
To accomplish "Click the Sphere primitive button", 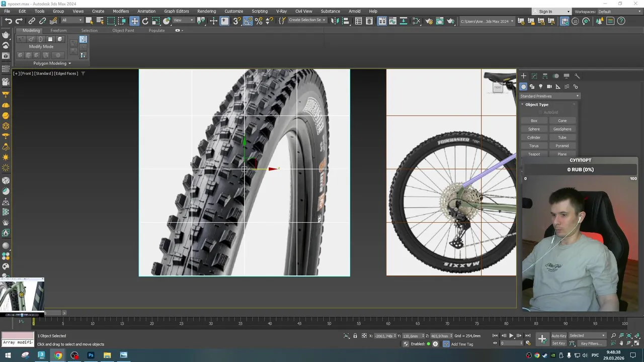I will [x=534, y=129].
